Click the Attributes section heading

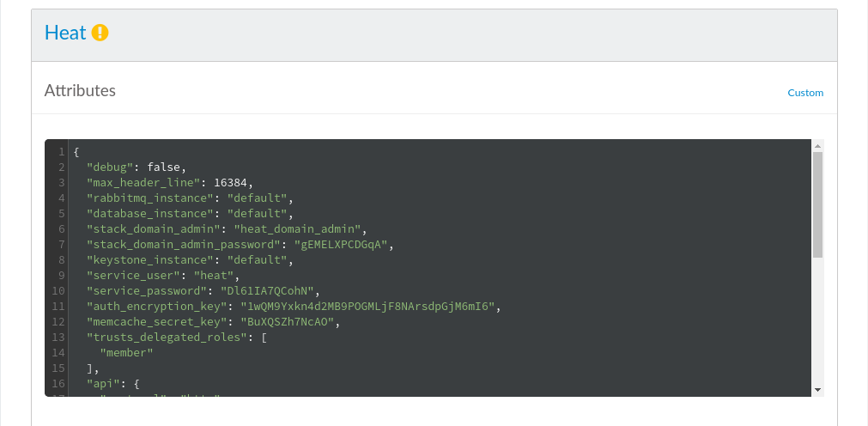click(80, 90)
